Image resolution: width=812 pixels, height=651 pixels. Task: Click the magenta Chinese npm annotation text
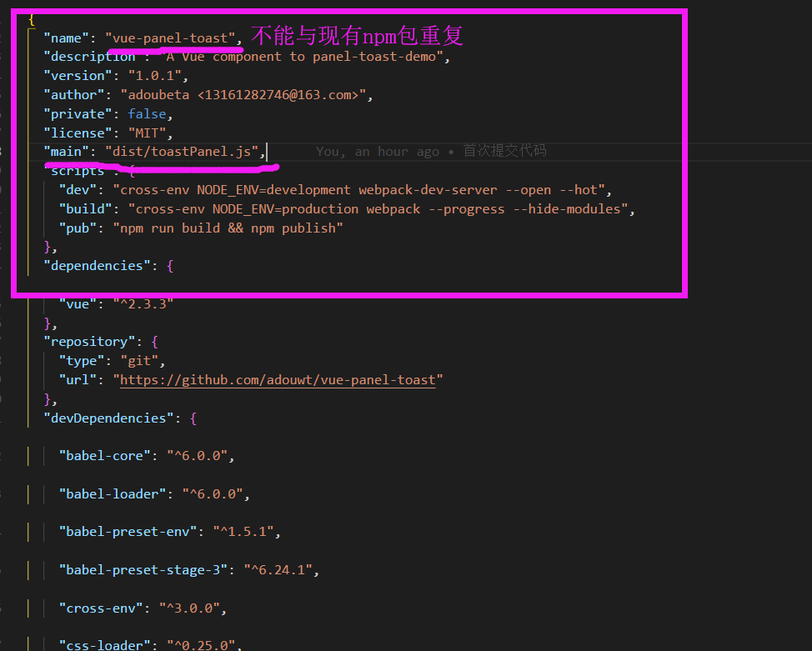click(x=357, y=36)
